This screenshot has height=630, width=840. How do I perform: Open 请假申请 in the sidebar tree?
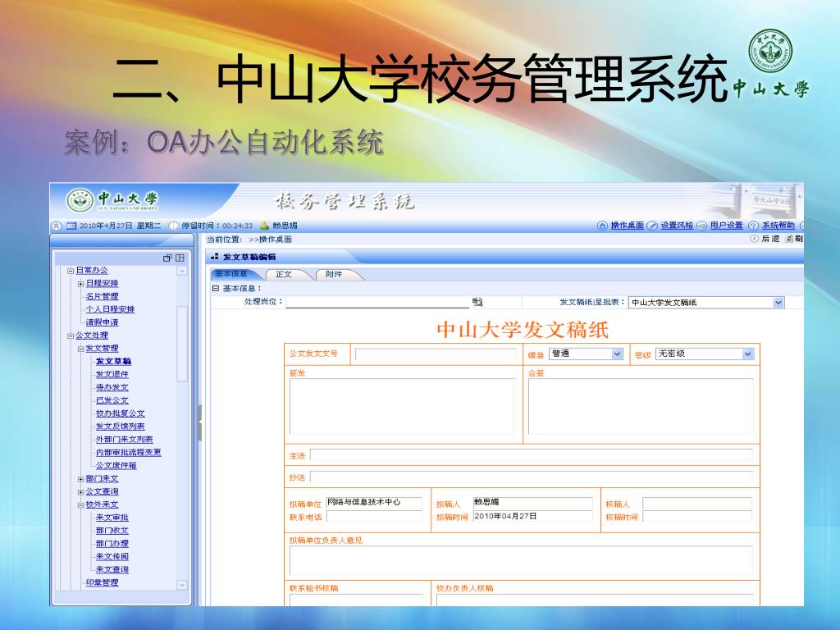pyautogui.click(x=102, y=322)
